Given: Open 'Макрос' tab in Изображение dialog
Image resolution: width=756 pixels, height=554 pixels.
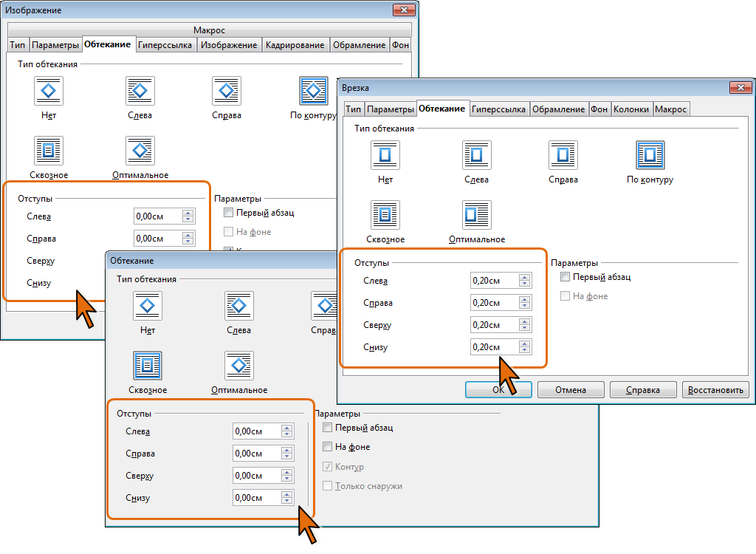Looking at the screenshot, I should click(209, 30).
